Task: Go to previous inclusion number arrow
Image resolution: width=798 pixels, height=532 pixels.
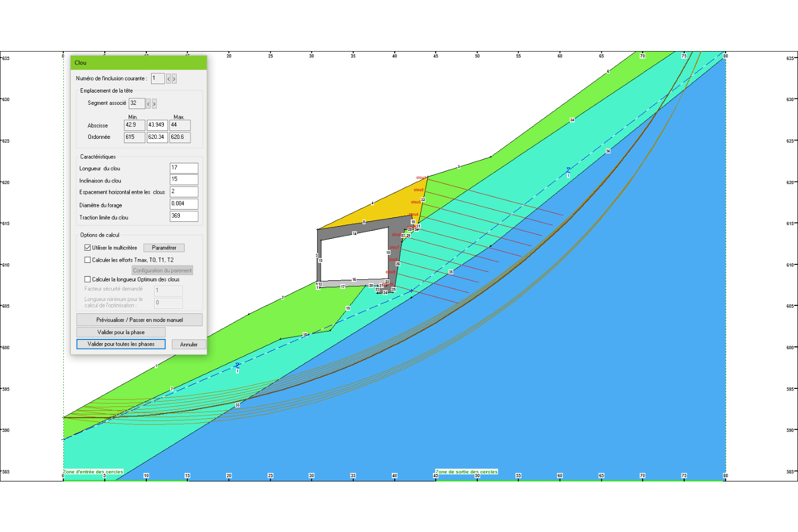Action: (169, 79)
